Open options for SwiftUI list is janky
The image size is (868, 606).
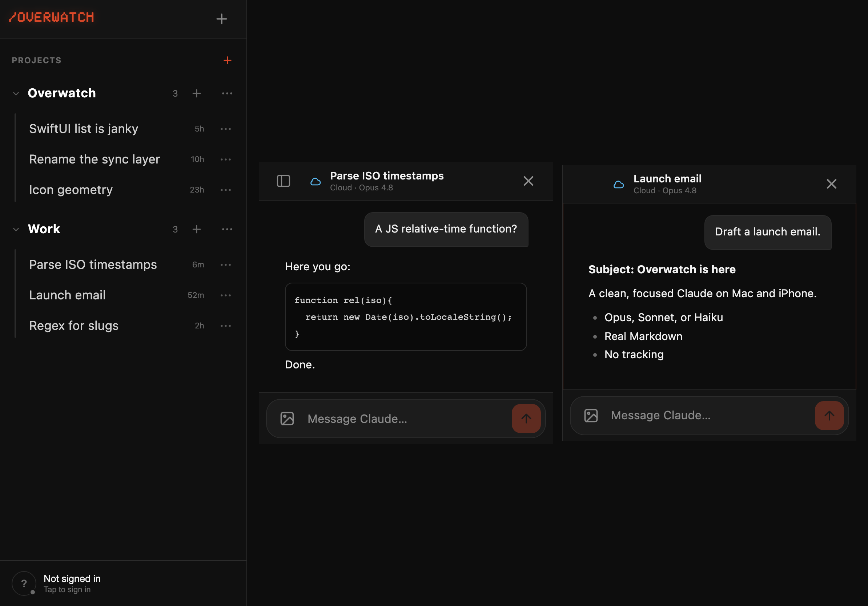coord(226,129)
